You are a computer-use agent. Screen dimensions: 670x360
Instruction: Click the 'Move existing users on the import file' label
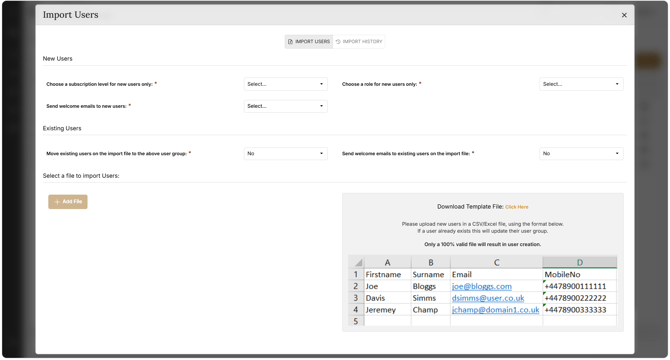117,153
